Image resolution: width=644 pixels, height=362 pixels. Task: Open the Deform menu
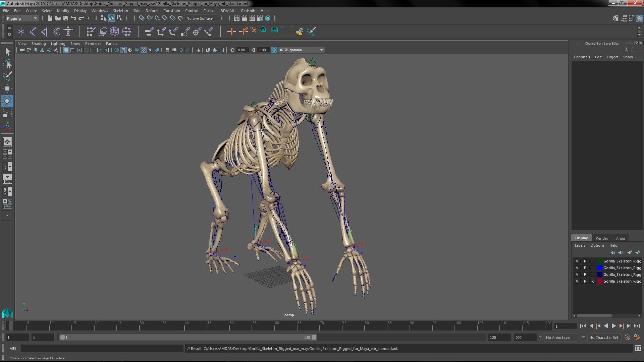tap(152, 11)
